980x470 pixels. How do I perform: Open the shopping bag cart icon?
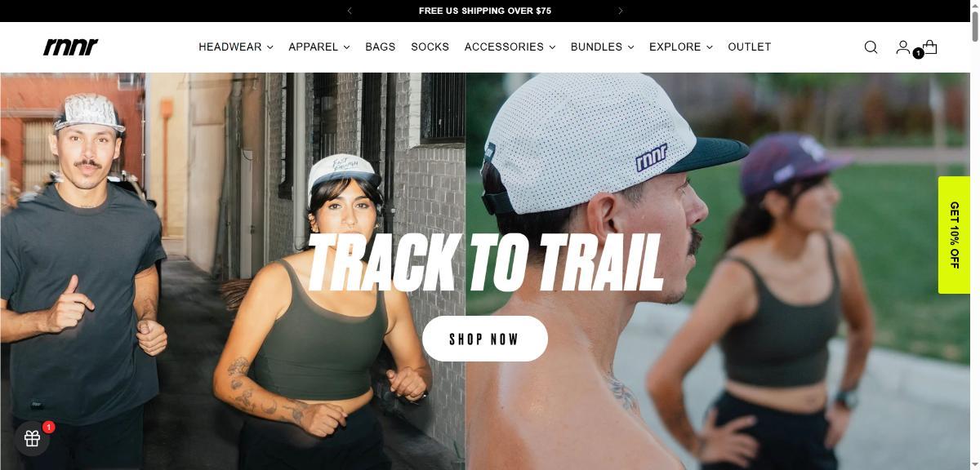(929, 47)
